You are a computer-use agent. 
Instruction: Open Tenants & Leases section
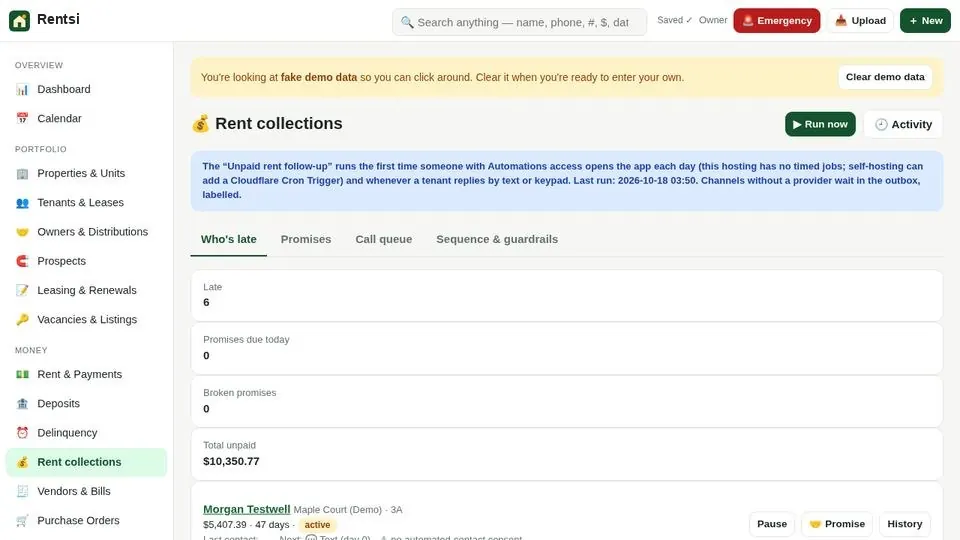pyautogui.click(x=86, y=203)
